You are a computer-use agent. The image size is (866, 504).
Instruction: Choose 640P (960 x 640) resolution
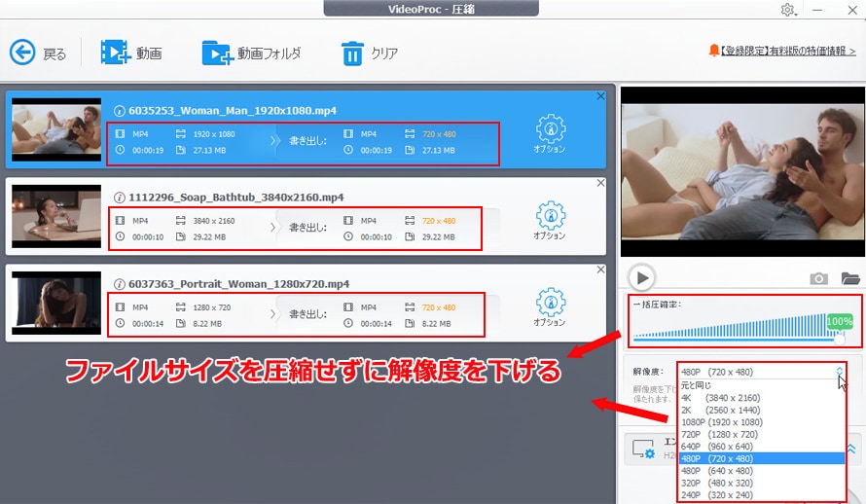coord(762,447)
